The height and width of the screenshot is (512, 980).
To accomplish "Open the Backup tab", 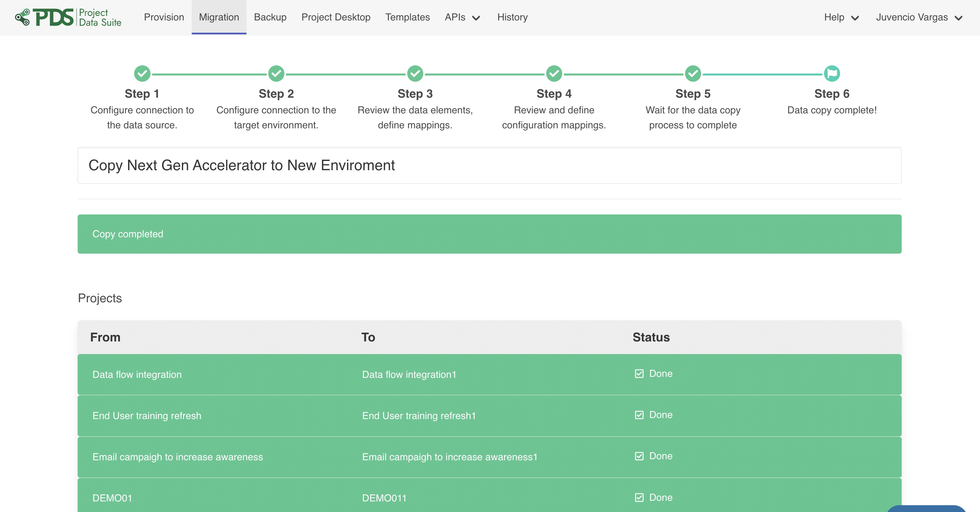I will [x=270, y=17].
